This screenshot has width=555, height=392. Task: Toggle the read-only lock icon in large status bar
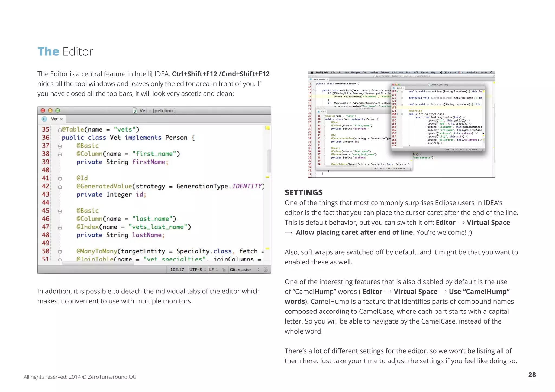[x=224, y=270]
